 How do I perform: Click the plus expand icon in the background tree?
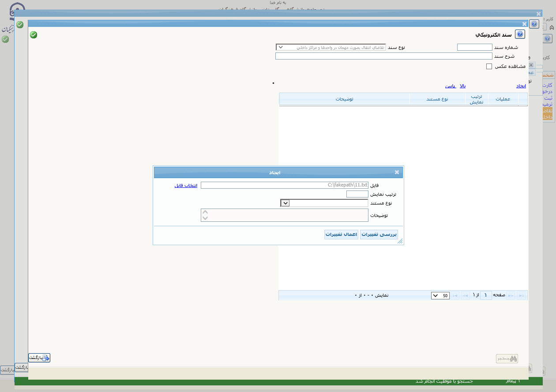531,65
